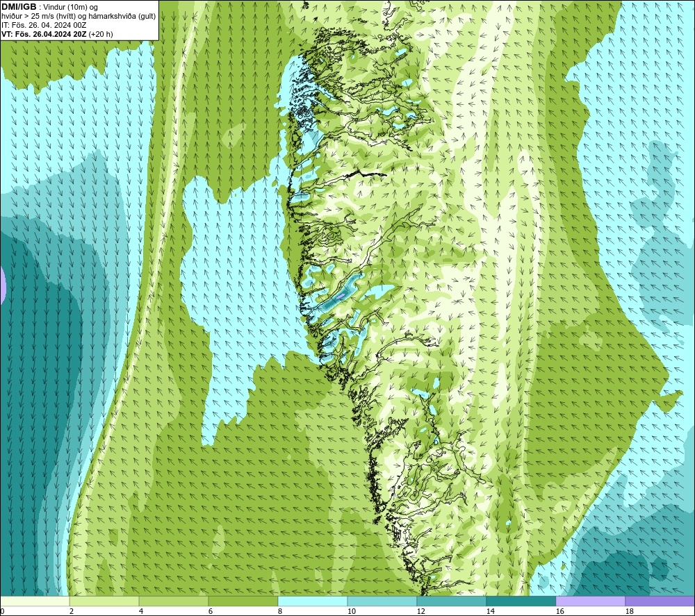Click the '14' label on the color scale
The width and height of the screenshot is (695, 616).
tap(490, 611)
